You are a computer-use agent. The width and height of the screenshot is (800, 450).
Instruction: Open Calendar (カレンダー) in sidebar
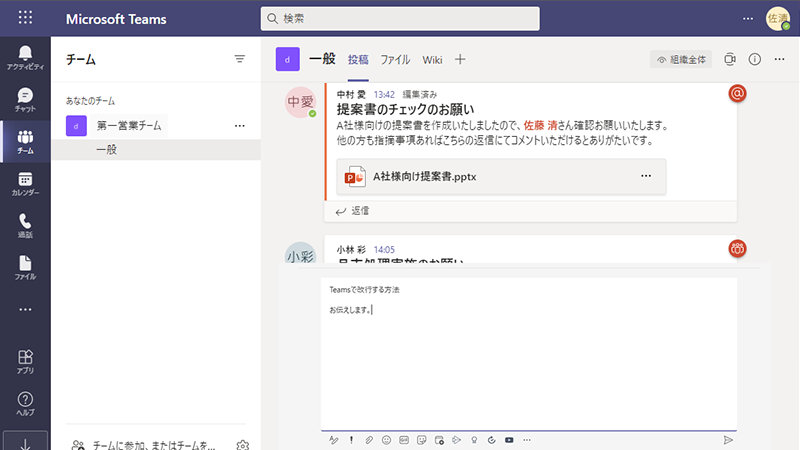click(25, 184)
